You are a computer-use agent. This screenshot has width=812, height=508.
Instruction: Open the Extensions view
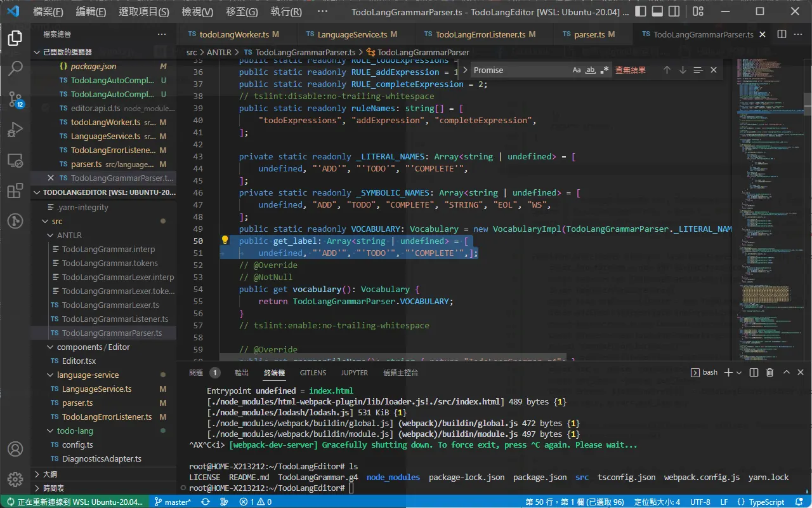coord(15,190)
